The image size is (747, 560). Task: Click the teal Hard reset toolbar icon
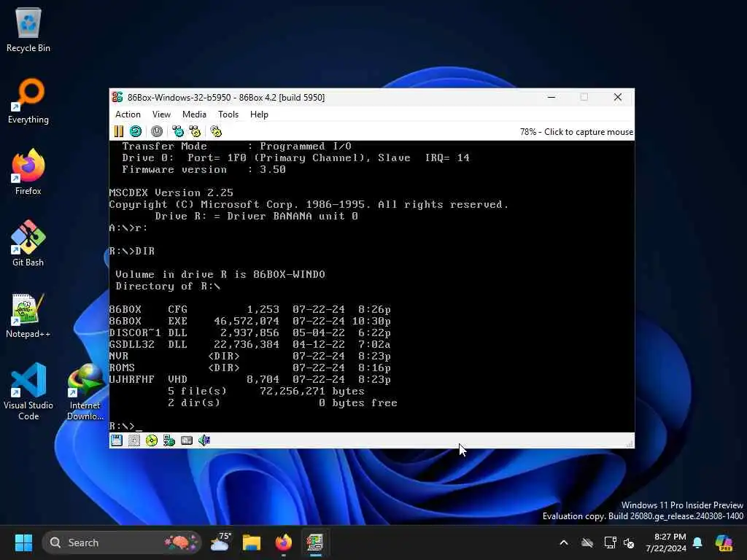point(136,131)
